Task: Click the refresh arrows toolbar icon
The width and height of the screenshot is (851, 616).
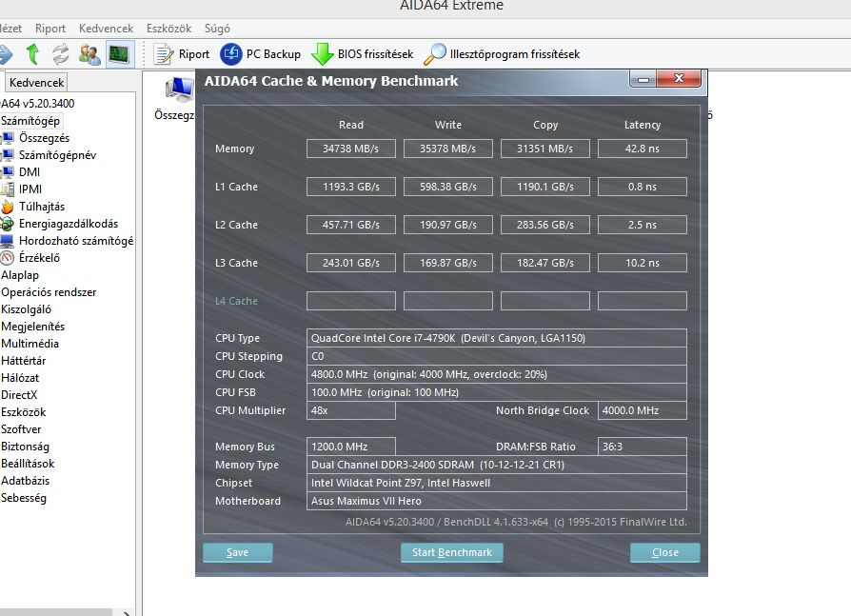Action: pos(60,54)
